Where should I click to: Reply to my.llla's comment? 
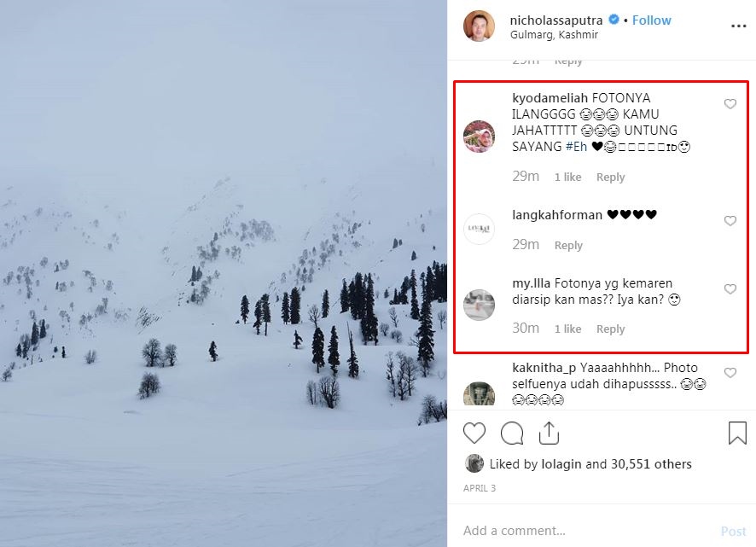(x=610, y=329)
